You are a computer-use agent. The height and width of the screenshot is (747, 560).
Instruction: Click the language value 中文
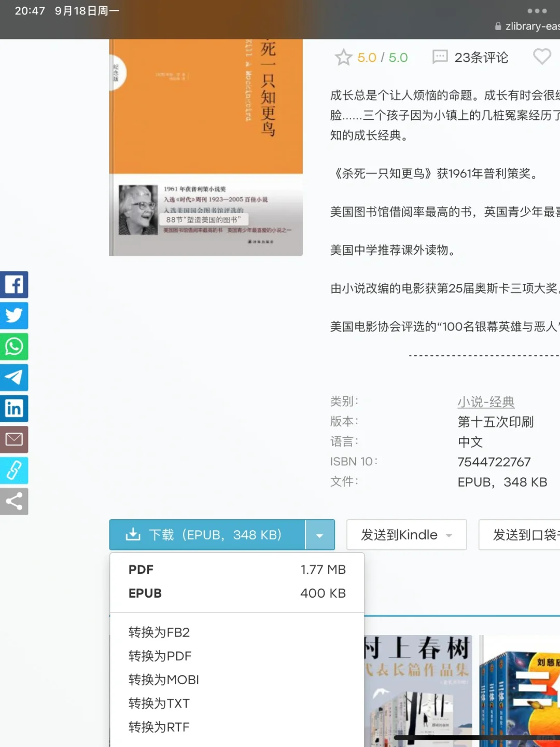470,442
